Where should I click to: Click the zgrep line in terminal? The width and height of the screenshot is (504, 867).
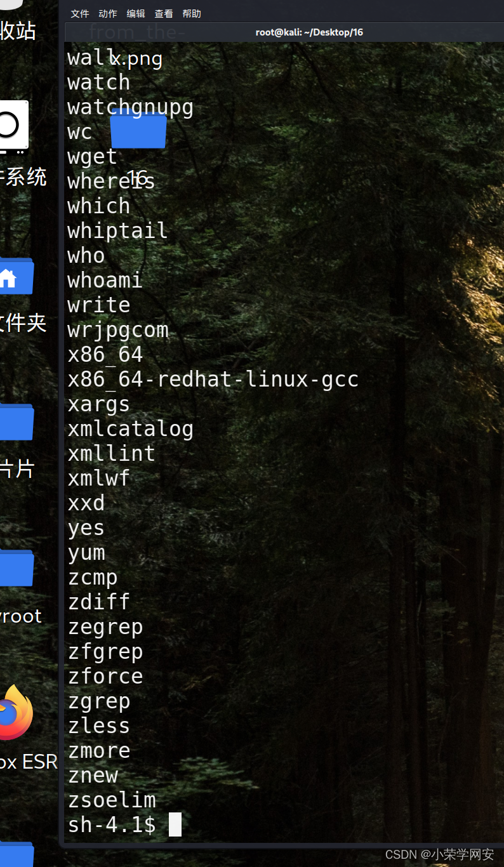98,701
